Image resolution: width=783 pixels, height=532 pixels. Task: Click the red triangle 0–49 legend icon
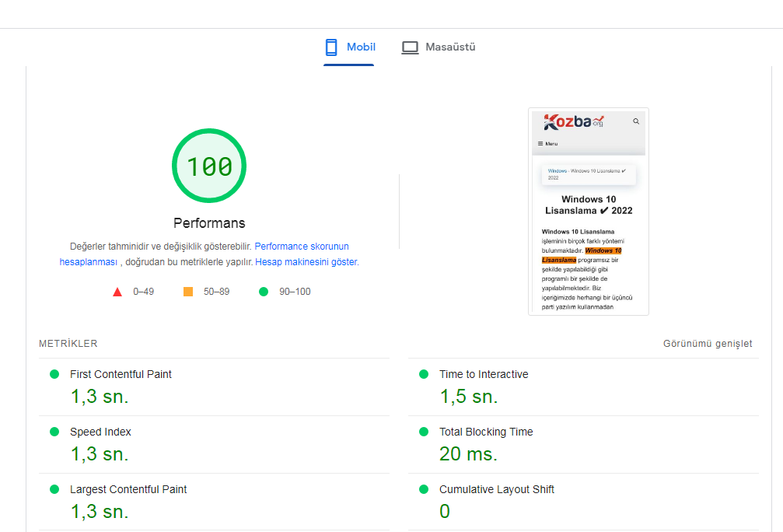click(x=117, y=292)
